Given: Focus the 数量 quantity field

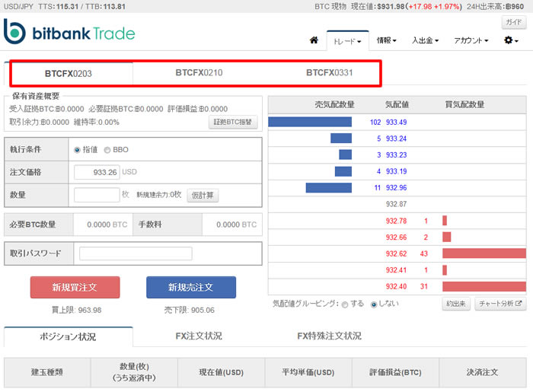Looking at the screenshot, I should (x=97, y=195).
